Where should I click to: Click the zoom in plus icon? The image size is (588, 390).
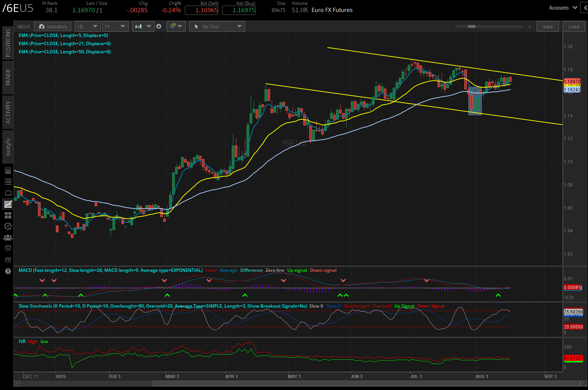coord(529,27)
